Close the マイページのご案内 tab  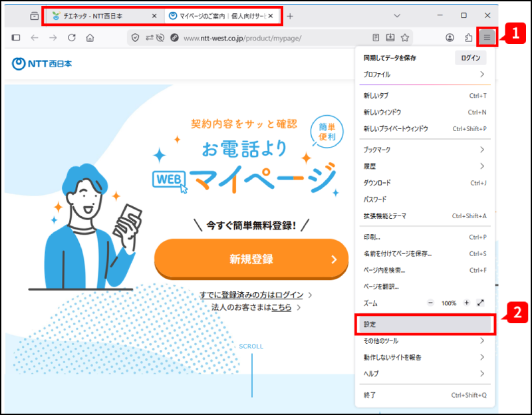pyautogui.click(x=271, y=16)
